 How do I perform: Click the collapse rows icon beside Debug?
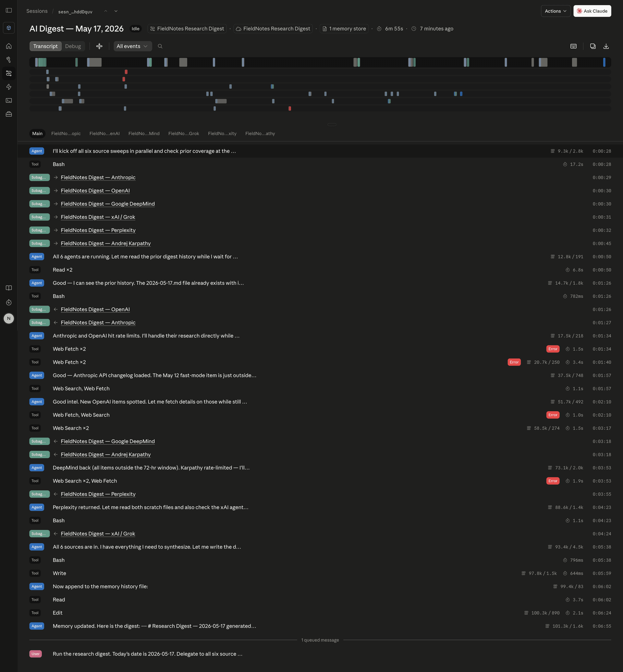tap(99, 46)
